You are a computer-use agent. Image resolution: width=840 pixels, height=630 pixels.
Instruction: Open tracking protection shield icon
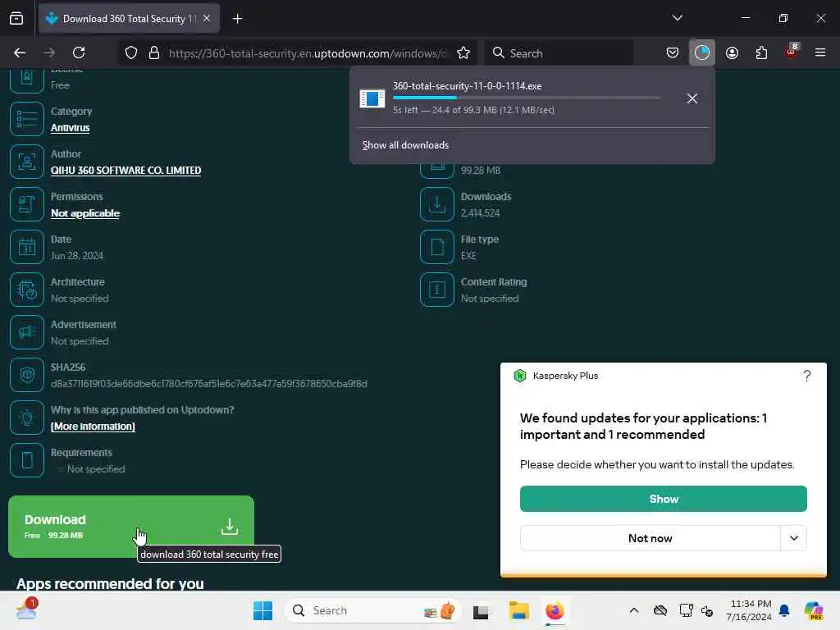click(131, 52)
